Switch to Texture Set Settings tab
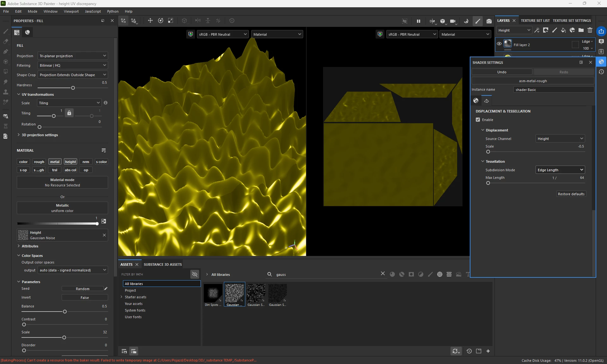 click(x=572, y=21)
